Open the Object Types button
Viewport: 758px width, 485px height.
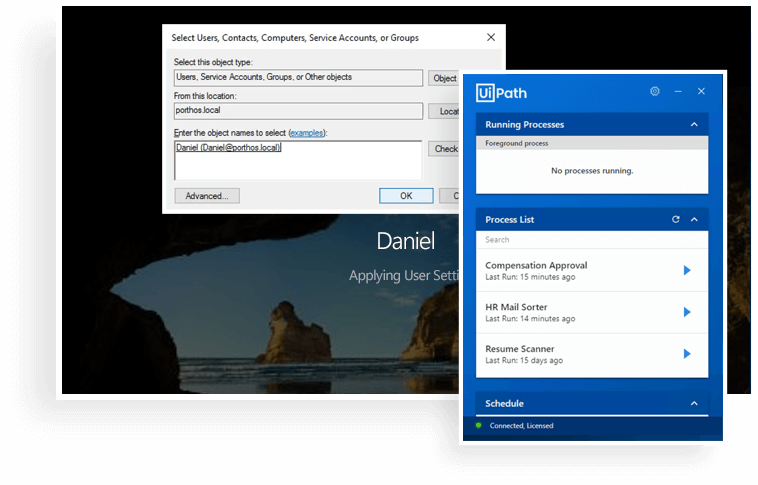point(444,78)
